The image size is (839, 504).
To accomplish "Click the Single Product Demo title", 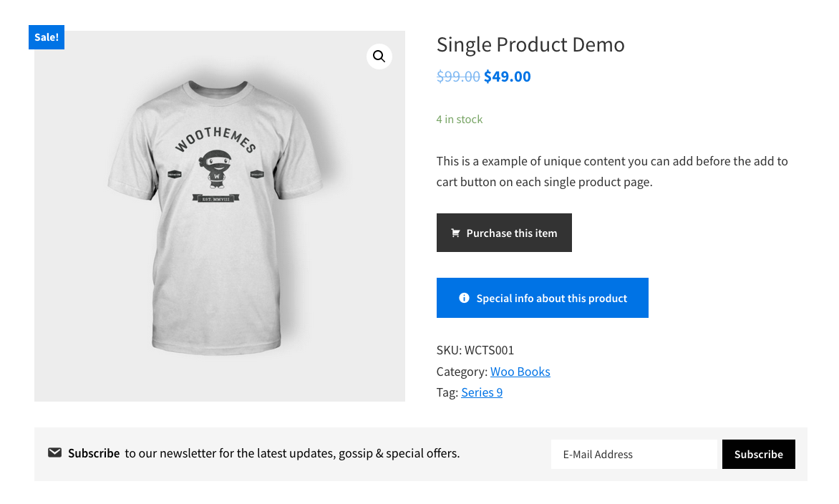I will [530, 44].
